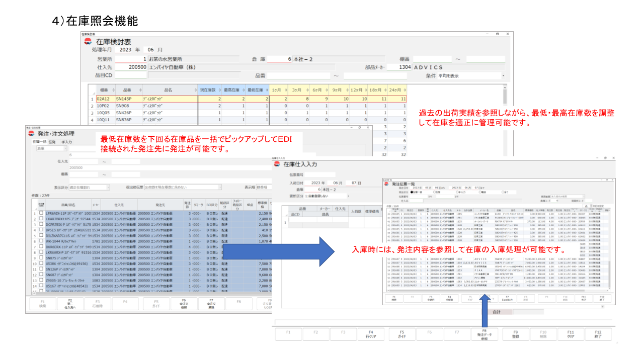Click F5 ガイド in 在庫仕入入力
644x362 pixels.
pos(402,334)
